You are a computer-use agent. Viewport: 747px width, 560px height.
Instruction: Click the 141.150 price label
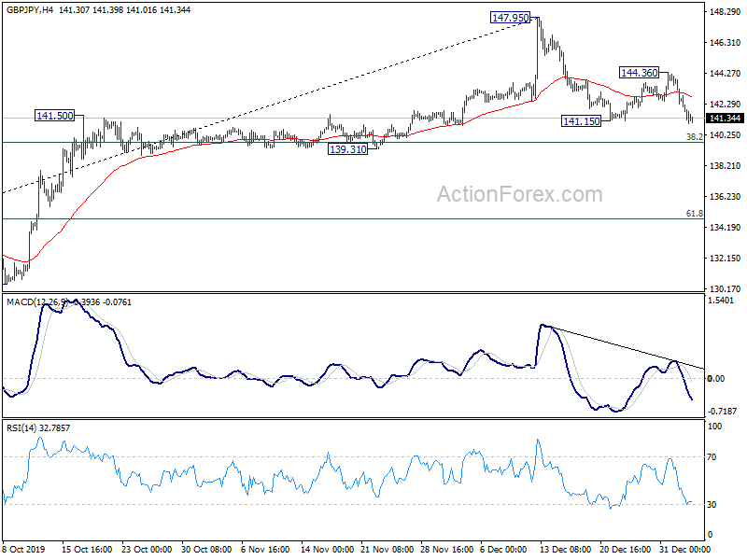(581, 121)
